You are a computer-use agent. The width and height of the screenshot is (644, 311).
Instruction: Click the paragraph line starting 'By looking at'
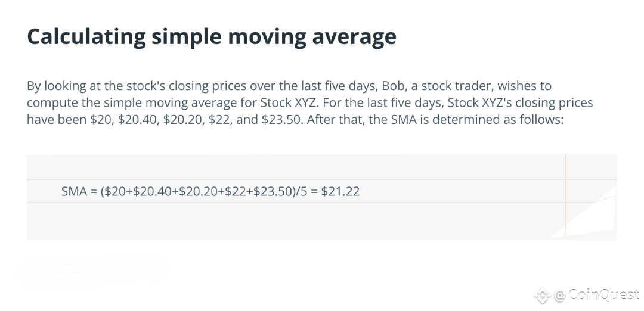289,86
